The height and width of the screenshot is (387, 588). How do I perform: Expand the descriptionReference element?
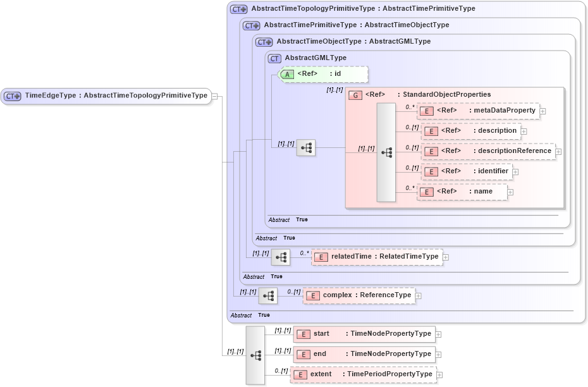tap(558, 152)
